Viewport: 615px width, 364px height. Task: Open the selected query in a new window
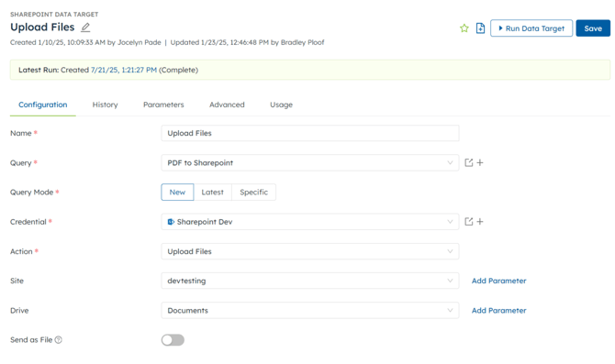click(468, 162)
